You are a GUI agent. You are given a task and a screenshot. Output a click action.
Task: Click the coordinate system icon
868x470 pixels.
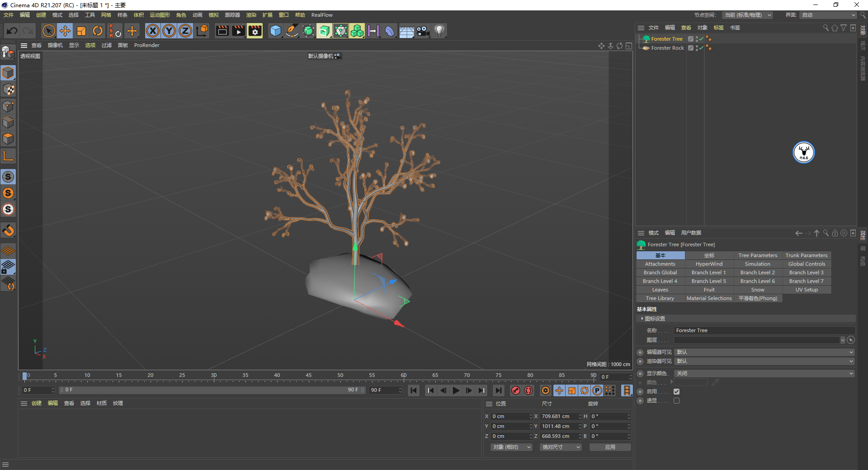[x=202, y=31]
